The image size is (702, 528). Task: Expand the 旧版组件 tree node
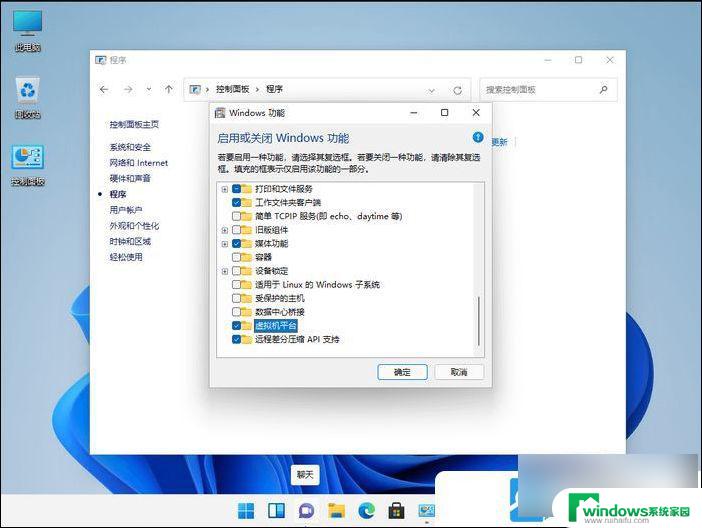[225, 230]
